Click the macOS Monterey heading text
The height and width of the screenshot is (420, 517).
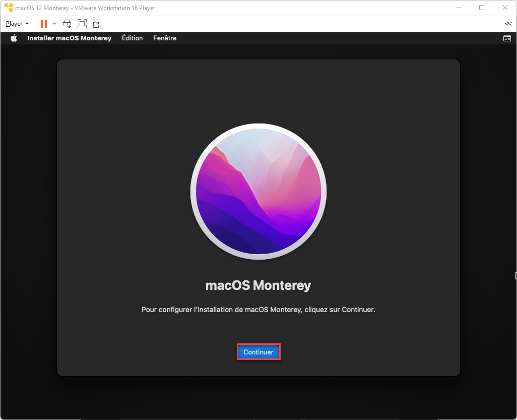coord(258,285)
